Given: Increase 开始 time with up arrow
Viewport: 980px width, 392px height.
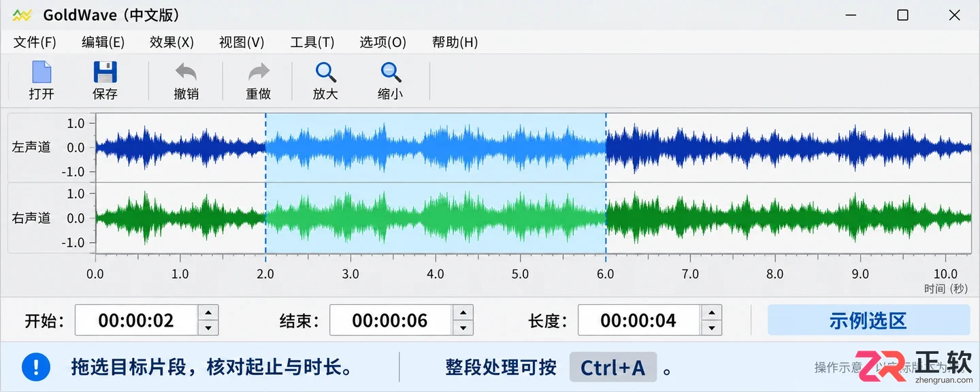Looking at the screenshot, I should (208, 312).
